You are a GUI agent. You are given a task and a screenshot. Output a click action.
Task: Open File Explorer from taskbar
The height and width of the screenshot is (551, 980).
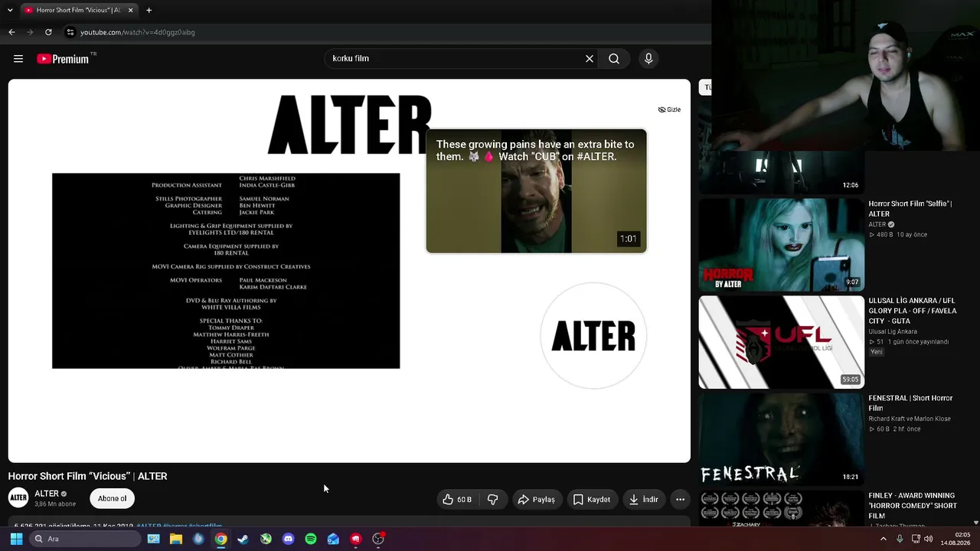point(176,539)
